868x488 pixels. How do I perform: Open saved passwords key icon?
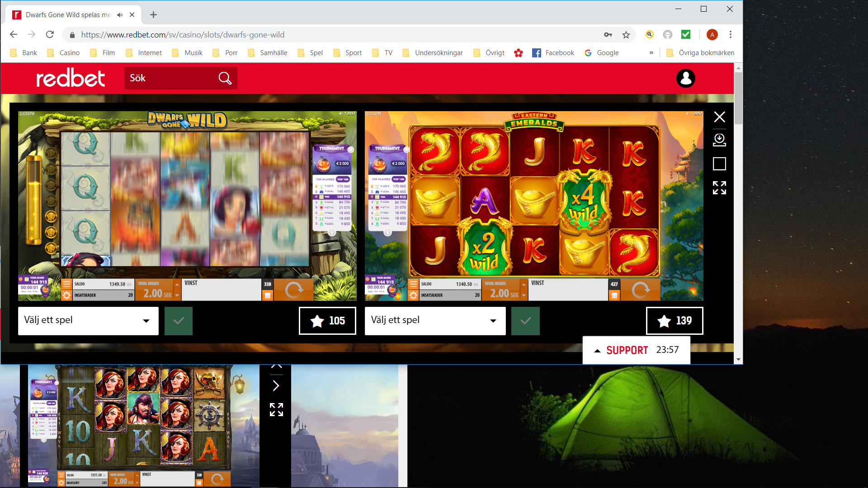pos(608,35)
